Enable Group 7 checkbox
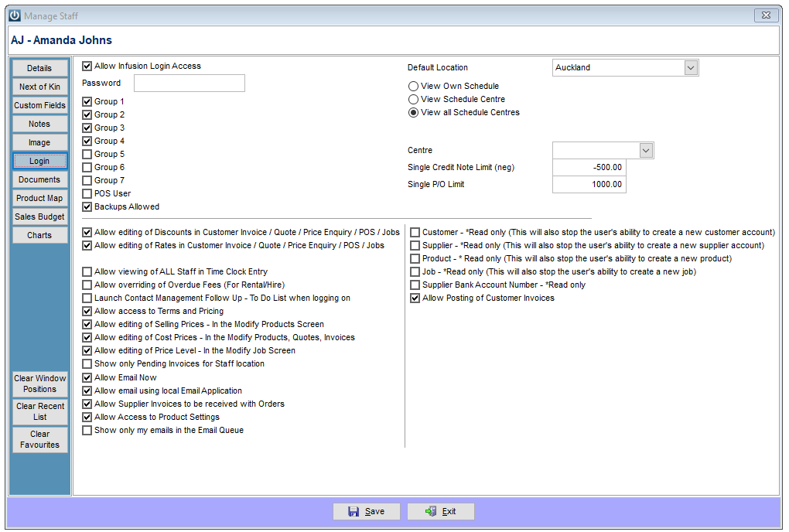789x532 pixels. pyautogui.click(x=87, y=180)
